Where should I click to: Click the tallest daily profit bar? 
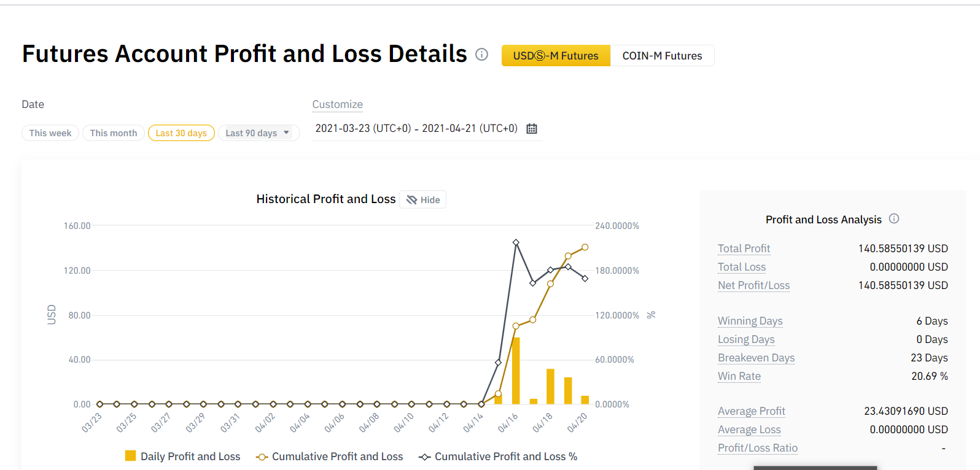[516, 371]
